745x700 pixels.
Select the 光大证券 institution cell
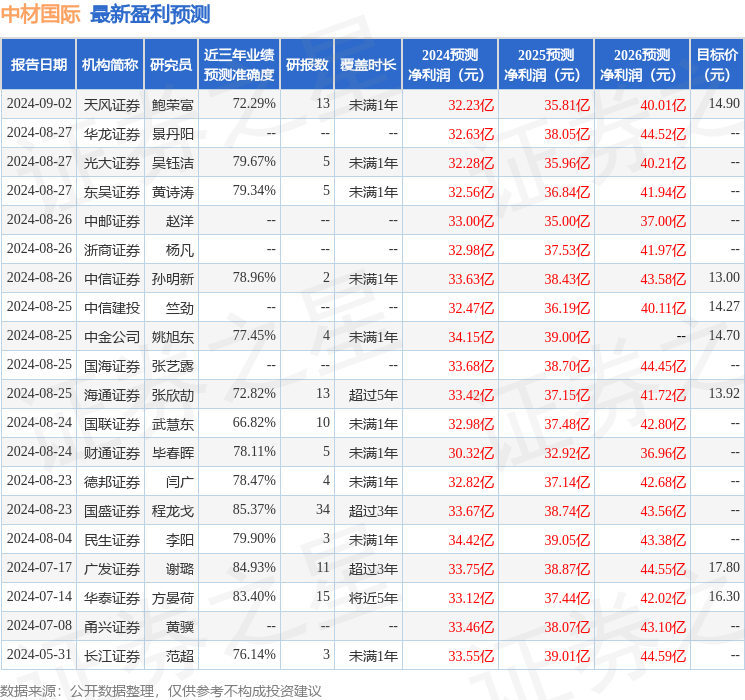coord(112,163)
